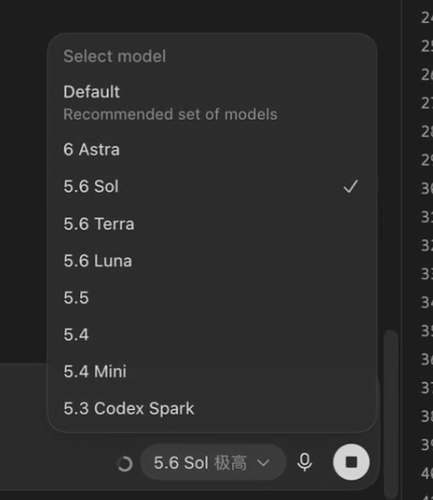This screenshot has height=500, width=433.
Task: Choose model 5.4 from the list
Action: click(x=212, y=335)
